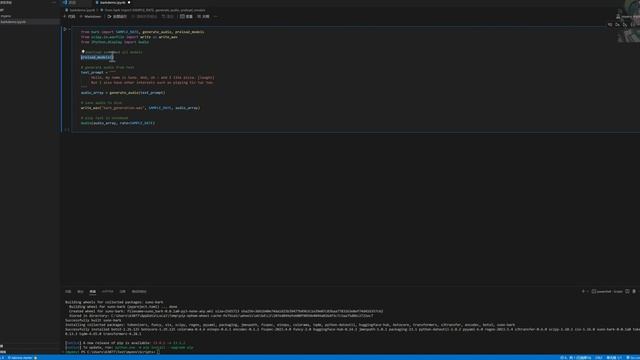Click the write_wav bark_generation.wav line
640x360 pixels.
click(x=140, y=108)
